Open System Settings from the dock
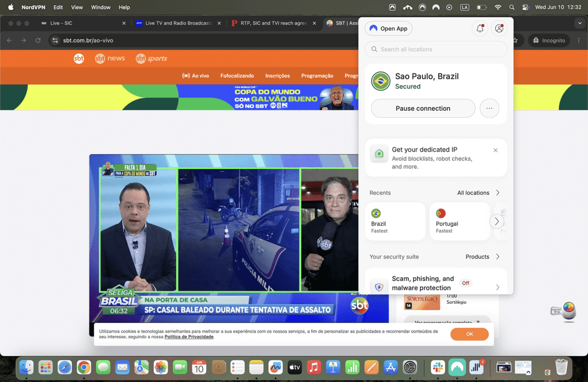 [410, 368]
